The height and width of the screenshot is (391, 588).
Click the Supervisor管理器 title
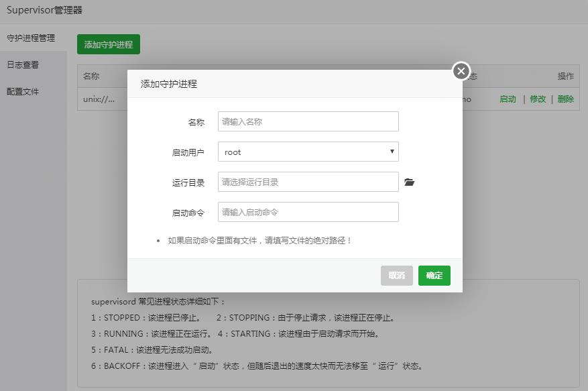[x=44, y=10]
